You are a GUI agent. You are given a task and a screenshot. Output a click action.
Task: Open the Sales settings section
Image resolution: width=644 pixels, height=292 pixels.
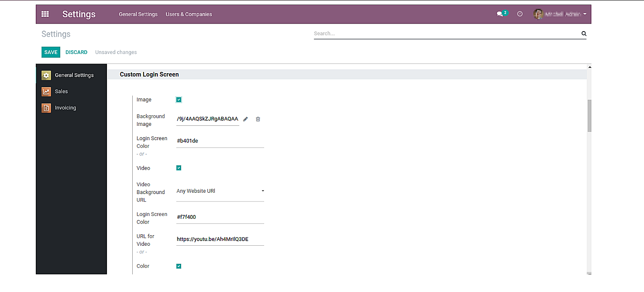pyautogui.click(x=61, y=91)
